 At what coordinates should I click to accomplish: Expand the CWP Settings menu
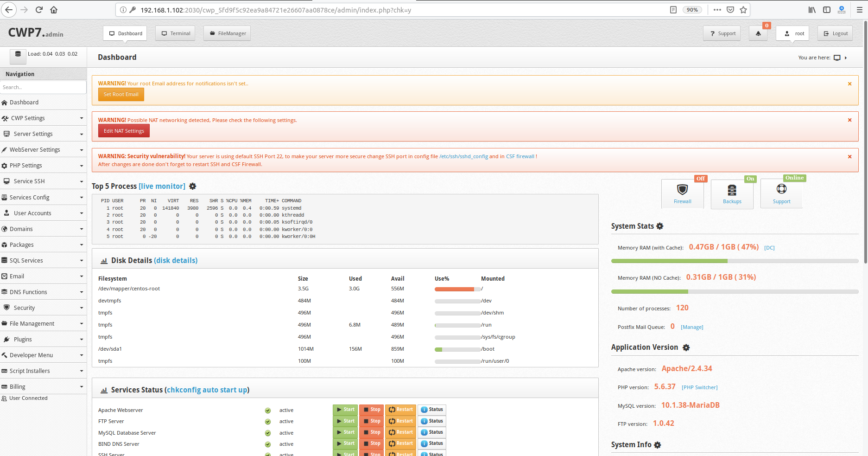[x=43, y=118]
